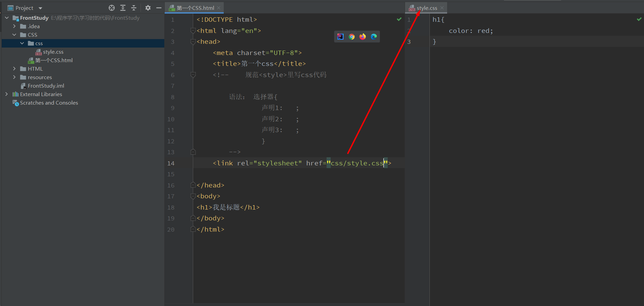The image size is (644, 306).
Task: Click the style.css file icon in tree
Action: tap(39, 52)
